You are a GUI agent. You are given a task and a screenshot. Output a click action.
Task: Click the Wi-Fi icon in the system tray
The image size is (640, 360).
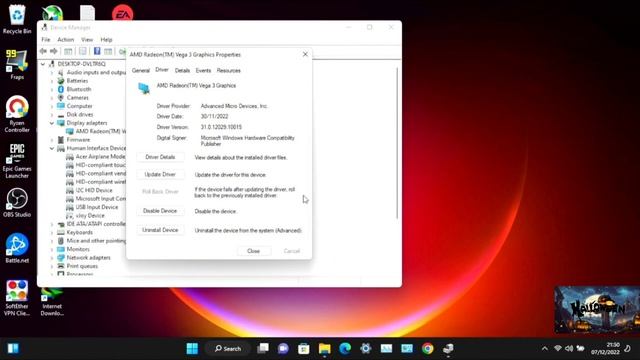[x=558, y=348]
